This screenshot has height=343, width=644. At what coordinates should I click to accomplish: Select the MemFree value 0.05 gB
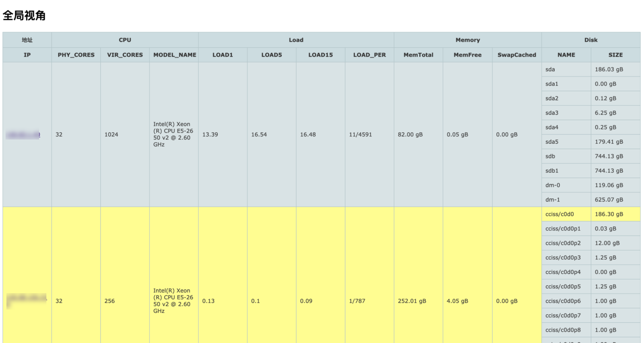pyautogui.click(x=458, y=135)
